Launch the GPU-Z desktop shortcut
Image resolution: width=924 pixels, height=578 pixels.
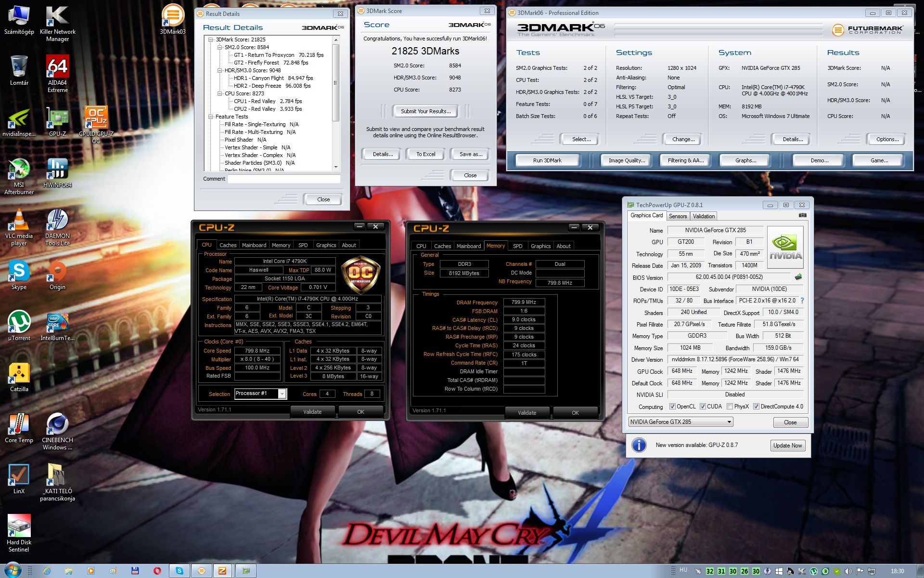(x=57, y=122)
